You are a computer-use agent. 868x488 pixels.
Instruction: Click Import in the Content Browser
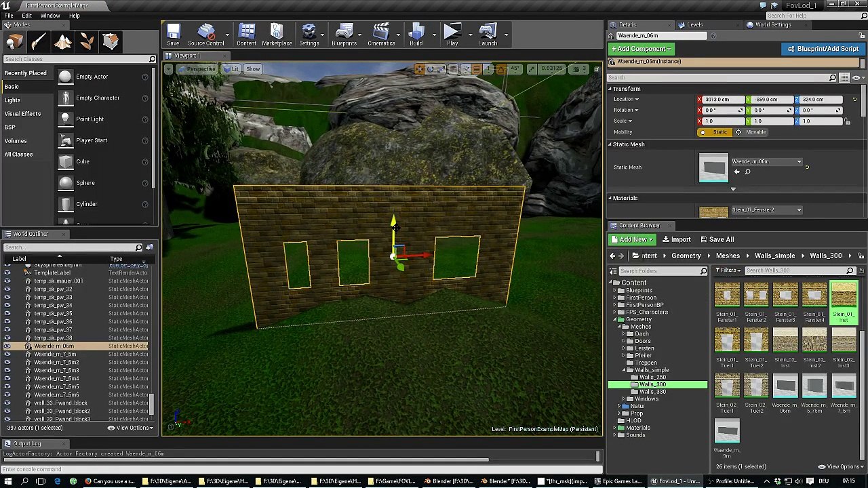point(677,239)
